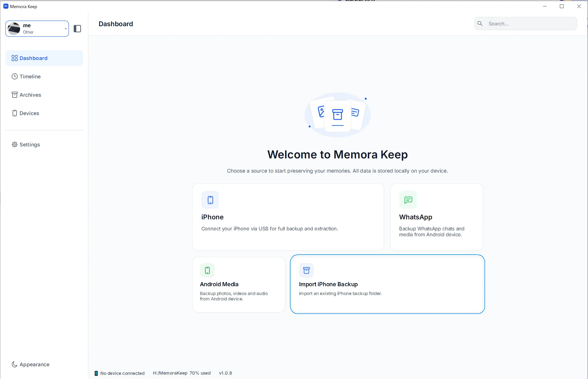Click the H:/MemoraKeep 70% used status
Screen dimensions: 588x379
[x=182, y=373]
